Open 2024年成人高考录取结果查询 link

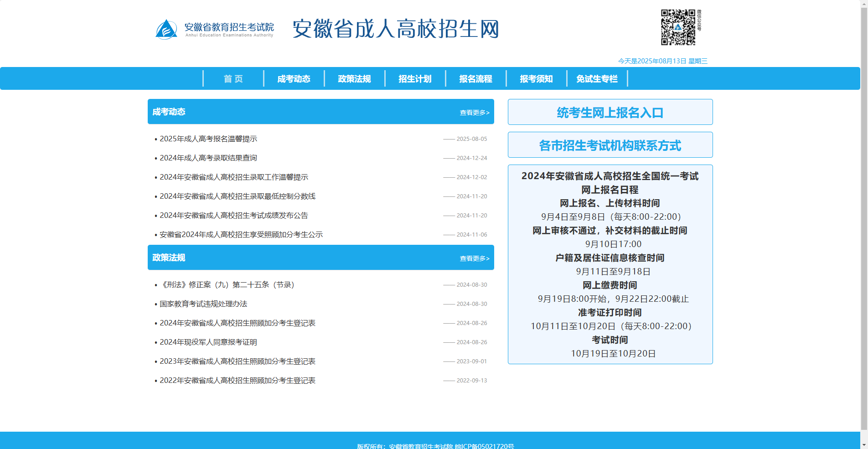[x=208, y=158]
